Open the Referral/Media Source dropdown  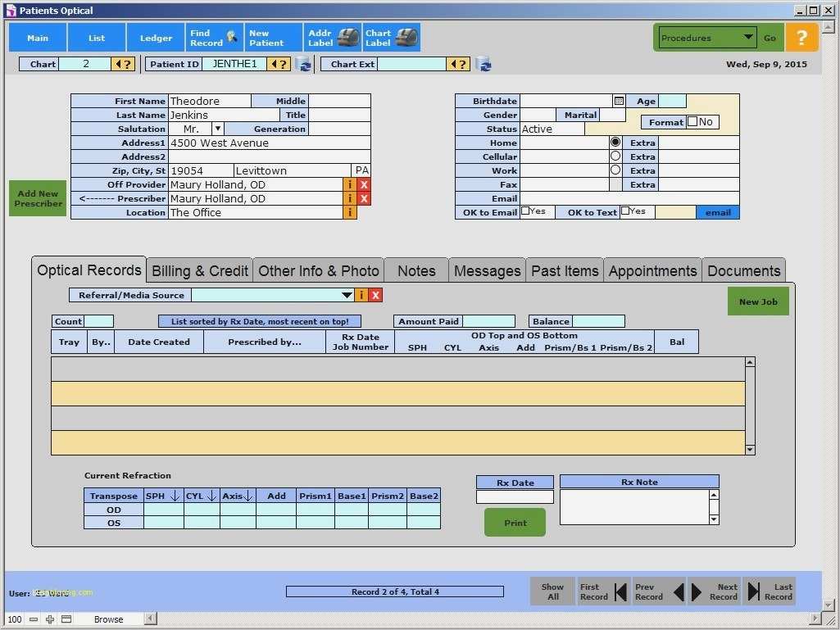point(347,295)
